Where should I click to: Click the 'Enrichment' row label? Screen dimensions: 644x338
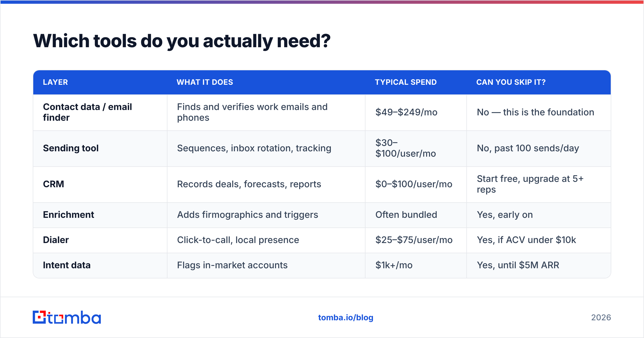pyautogui.click(x=68, y=215)
